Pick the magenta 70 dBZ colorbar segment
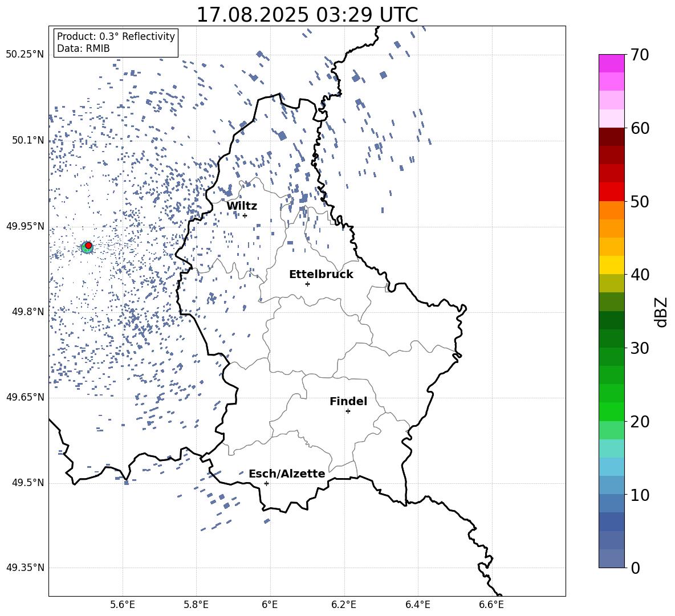The image size is (675, 616). 612,63
